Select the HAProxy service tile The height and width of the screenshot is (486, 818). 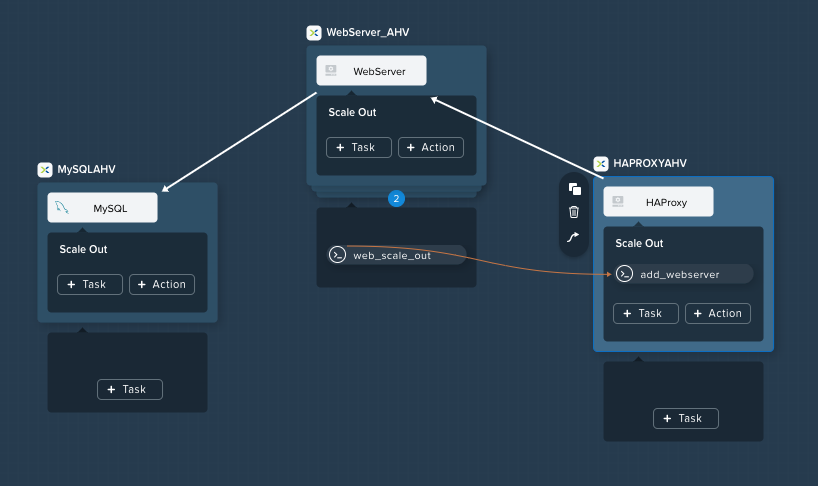point(658,201)
